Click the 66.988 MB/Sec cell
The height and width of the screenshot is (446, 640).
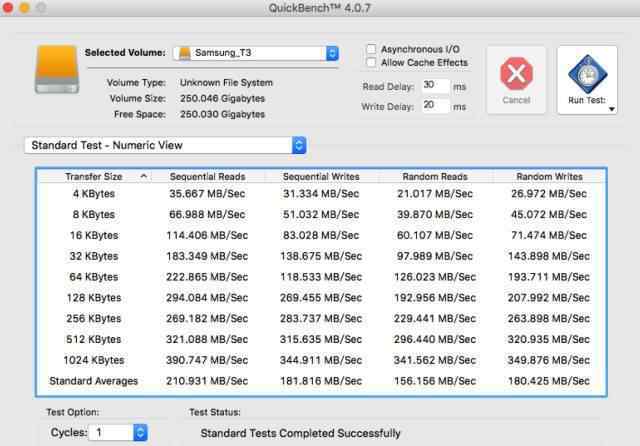point(207,214)
